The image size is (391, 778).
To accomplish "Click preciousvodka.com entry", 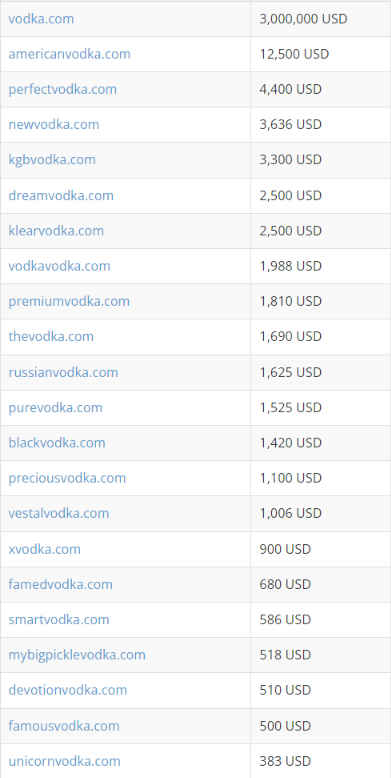I will (x=67, y=478).
